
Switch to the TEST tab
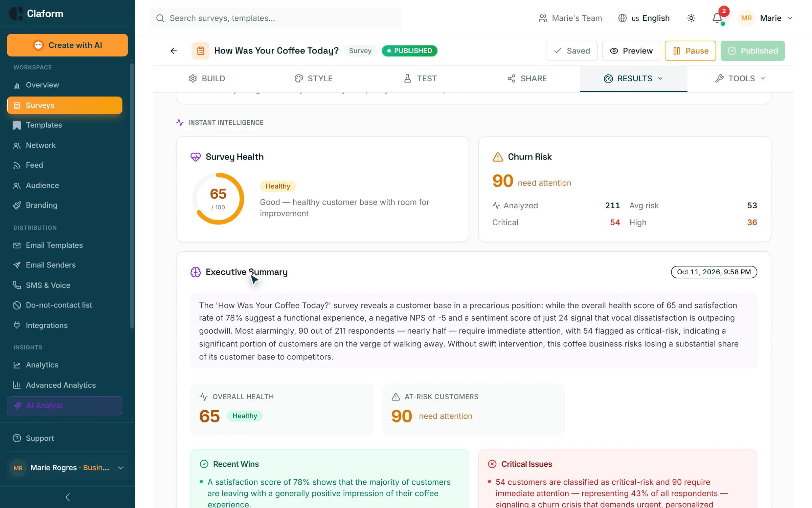coord(420,79)
